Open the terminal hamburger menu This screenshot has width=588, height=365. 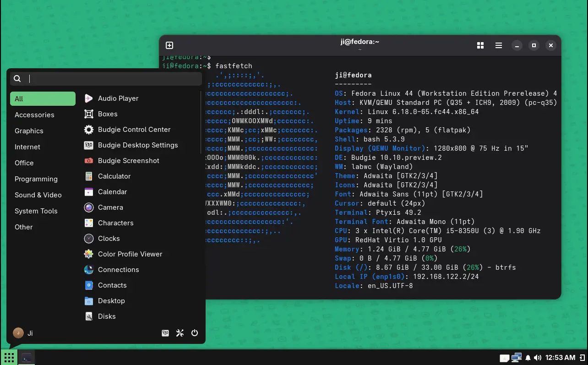499,45
